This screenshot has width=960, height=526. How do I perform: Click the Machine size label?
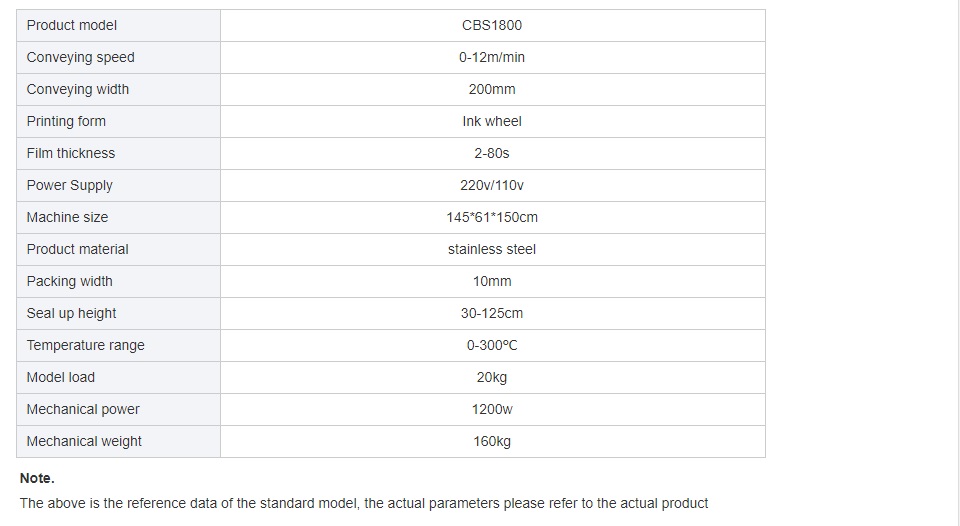(x=67, y=217)
